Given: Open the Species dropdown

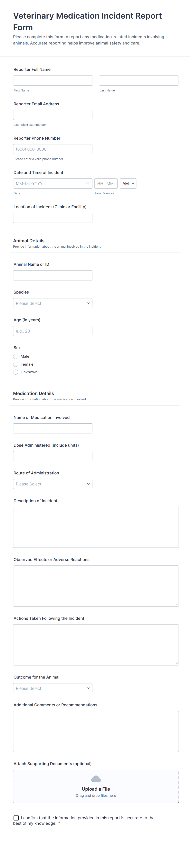Looking at the screenshot, I should [x=53, y=303].
